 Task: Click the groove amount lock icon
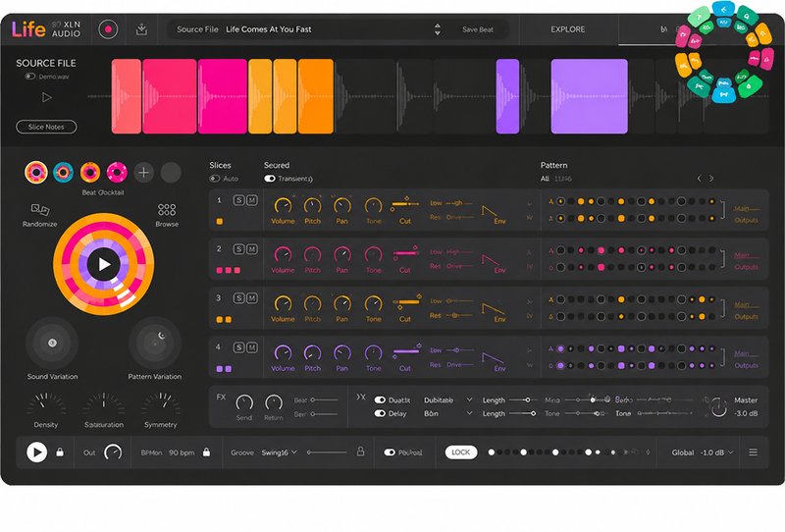click(x=360, y=452)
